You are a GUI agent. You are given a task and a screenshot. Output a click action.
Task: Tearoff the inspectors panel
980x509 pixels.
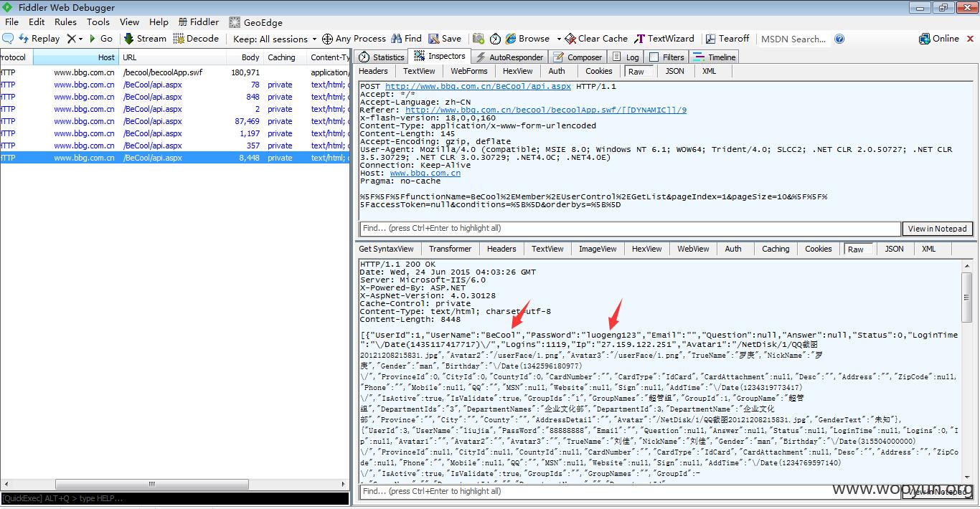pos(727,39)
